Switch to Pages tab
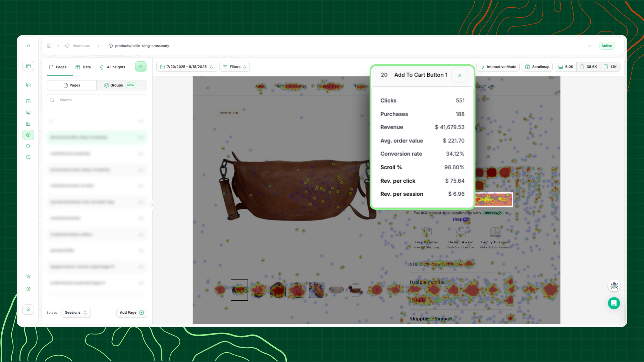This screenshot has height=362, width=644. tap(58, 67)
